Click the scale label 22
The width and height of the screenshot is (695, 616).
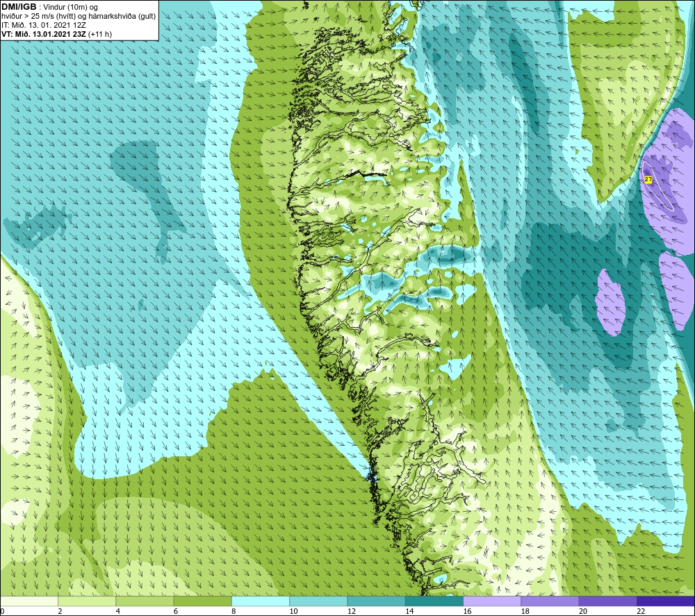coord(641,611)
